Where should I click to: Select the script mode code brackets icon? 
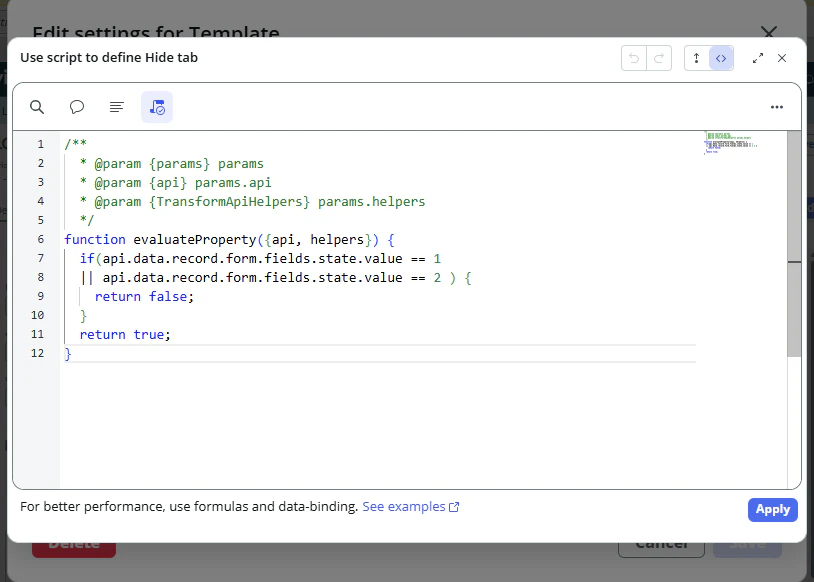coord(721,58)
